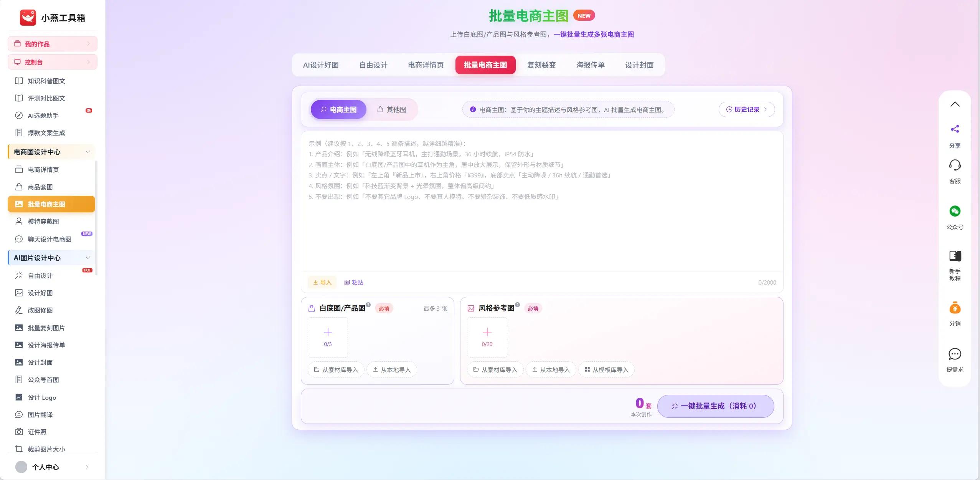Click 从模板库导入 button
Screen dimensions: 980x480
(x=607, y=370)
